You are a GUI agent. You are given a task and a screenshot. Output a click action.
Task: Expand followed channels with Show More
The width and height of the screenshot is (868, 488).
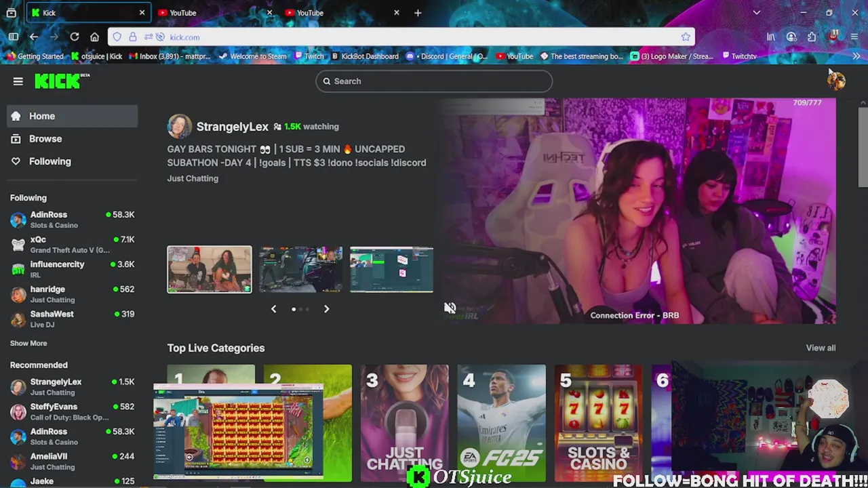tap(28, 344)
